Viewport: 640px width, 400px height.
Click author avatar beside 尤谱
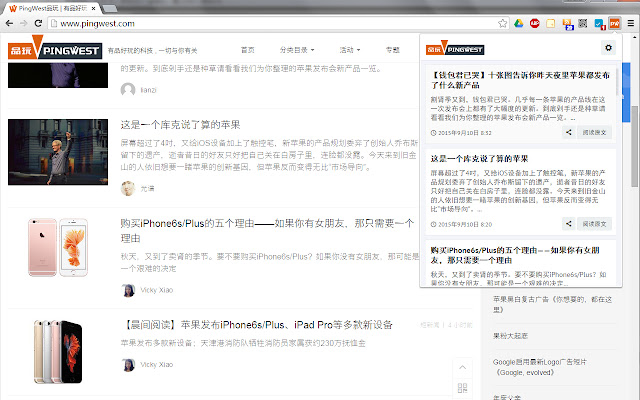click(x=128, y=188)
